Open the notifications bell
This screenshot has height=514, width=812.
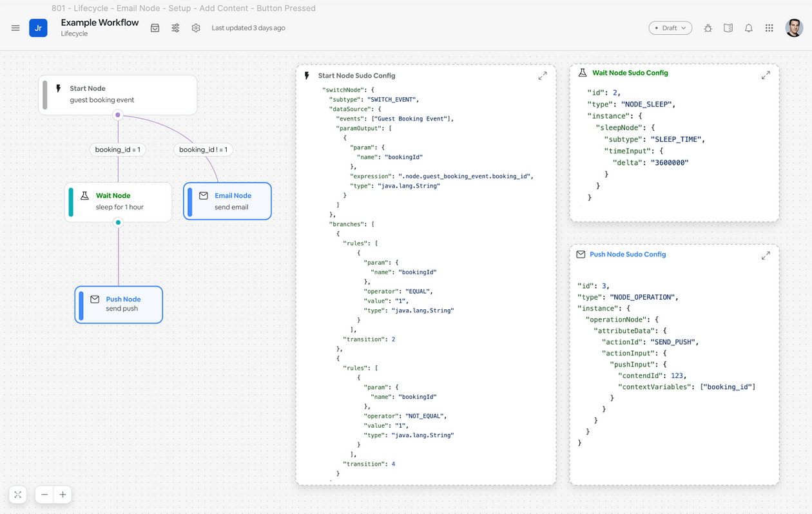[749, 28]
